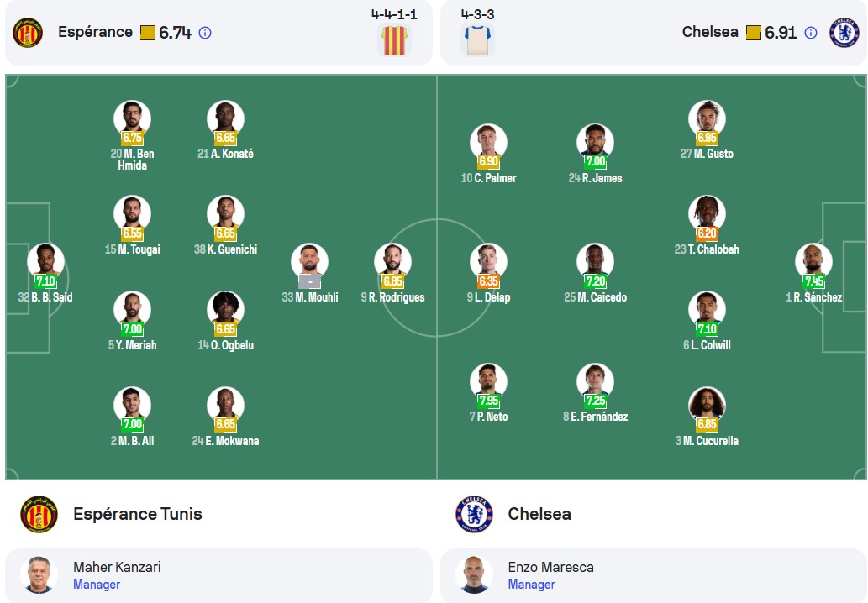868x603 pixels.
Task: Click the Espérance yellow rating square
Action: tap(148, 33)
